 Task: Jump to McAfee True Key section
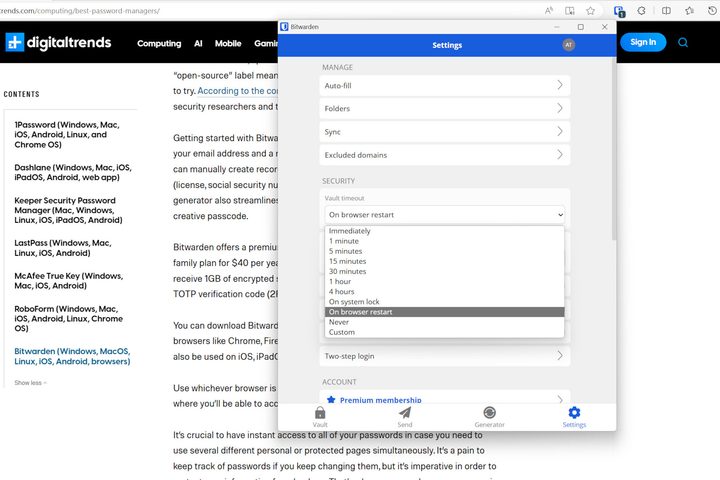(68, 281)
